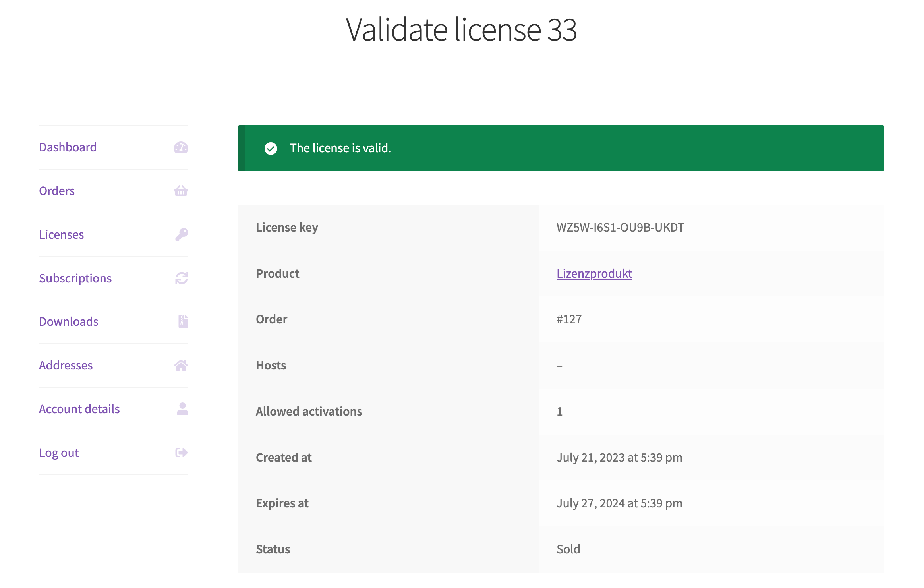Go to the Orders page
924x588 pixels.
click(57, 191)
